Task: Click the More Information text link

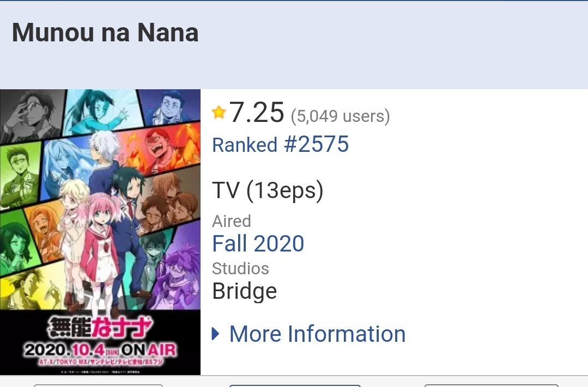Action: [317, 334]
